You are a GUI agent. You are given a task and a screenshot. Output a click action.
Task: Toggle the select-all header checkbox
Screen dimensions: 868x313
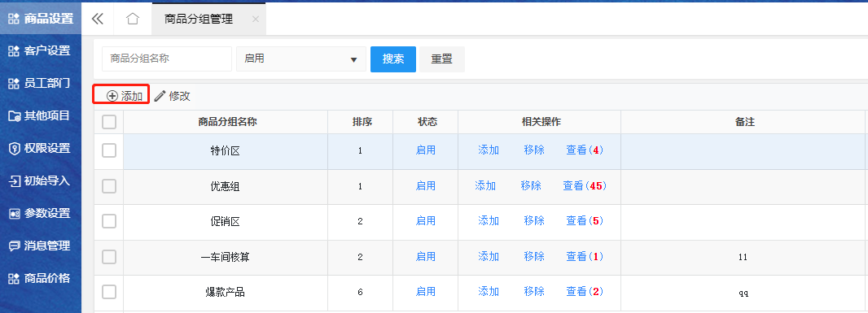pyautogui.click(x=109, y=122)
